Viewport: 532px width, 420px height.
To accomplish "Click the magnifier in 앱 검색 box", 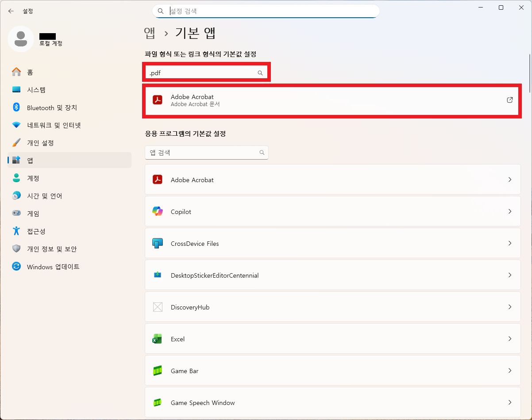I will coord(262,153).
